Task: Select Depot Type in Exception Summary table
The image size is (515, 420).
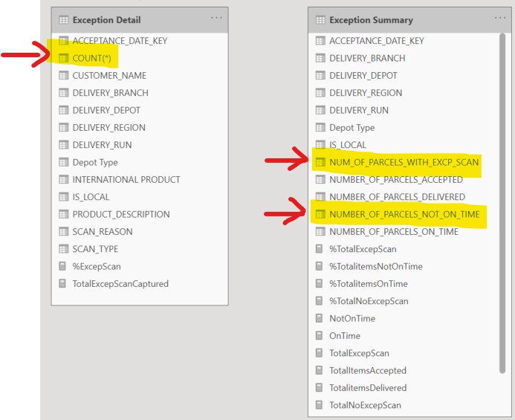Action: pyautogui.click(x=352, y=128)
